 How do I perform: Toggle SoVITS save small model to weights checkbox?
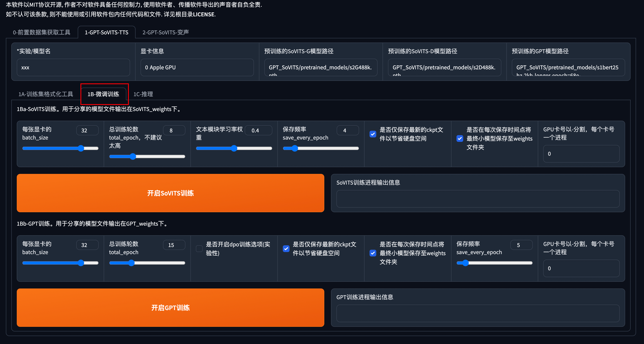pos(459,138)
